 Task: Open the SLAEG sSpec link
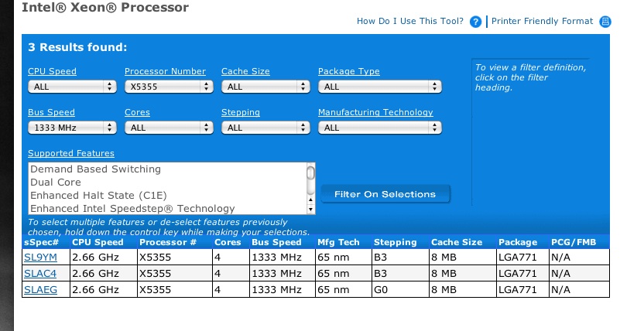click(41, 289)
